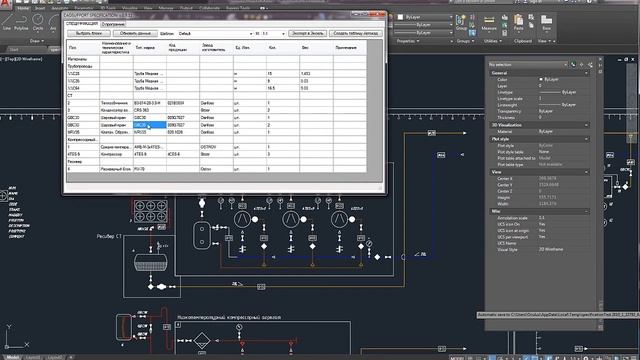Switch to the Оборудование tab in dialog
This screenshot has height=360, width=640.
[x=113, y=24]
